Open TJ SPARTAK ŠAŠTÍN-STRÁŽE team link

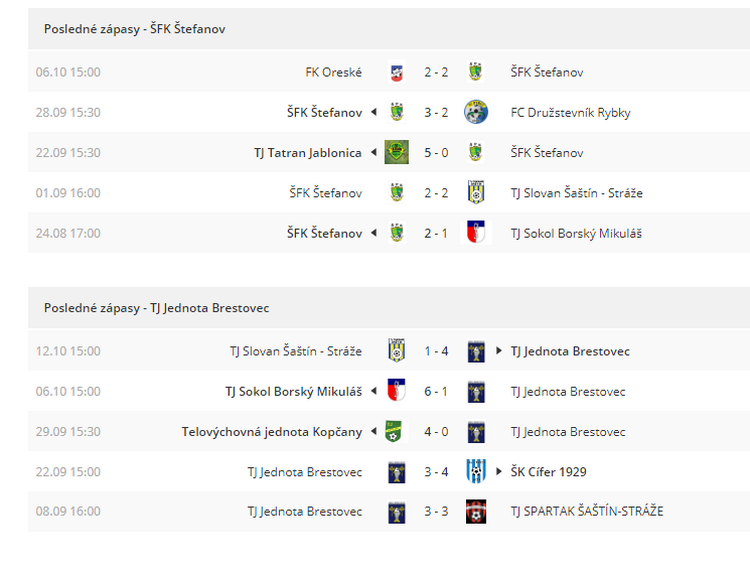tap(587, 511)
